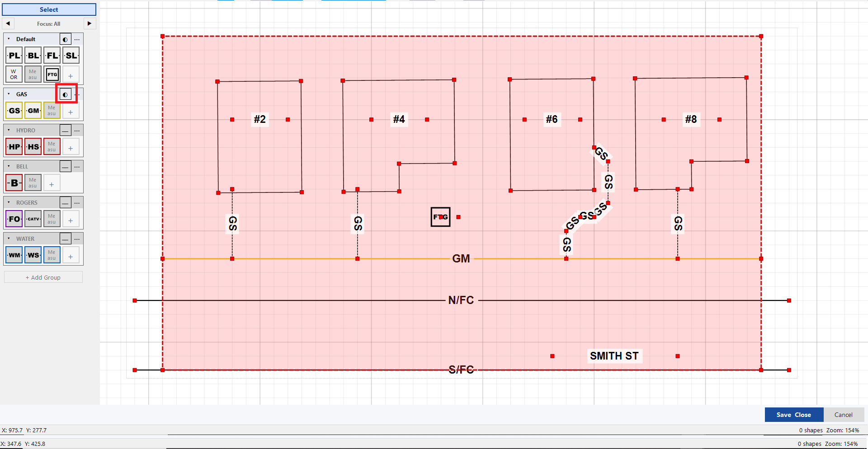Select the CATV cable tool

point(33,219)
